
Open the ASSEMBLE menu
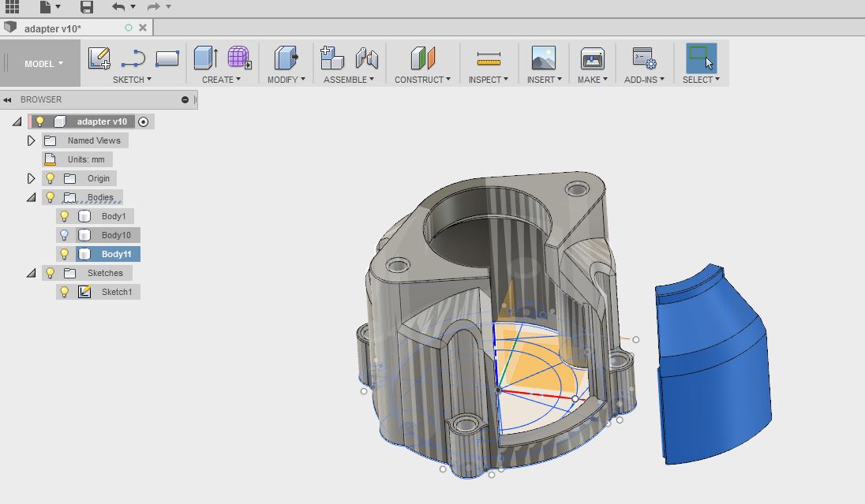point(348,80)
